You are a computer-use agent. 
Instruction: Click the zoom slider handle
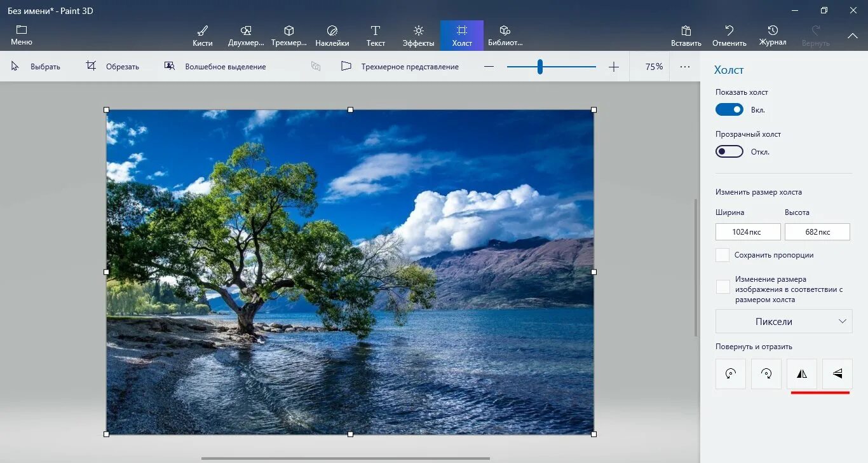(x=539, y=67)
